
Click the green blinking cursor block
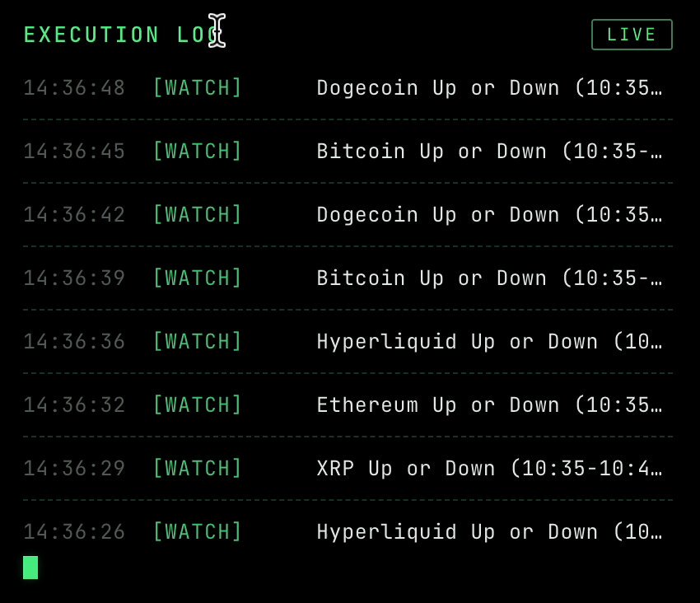click(30, 568)
